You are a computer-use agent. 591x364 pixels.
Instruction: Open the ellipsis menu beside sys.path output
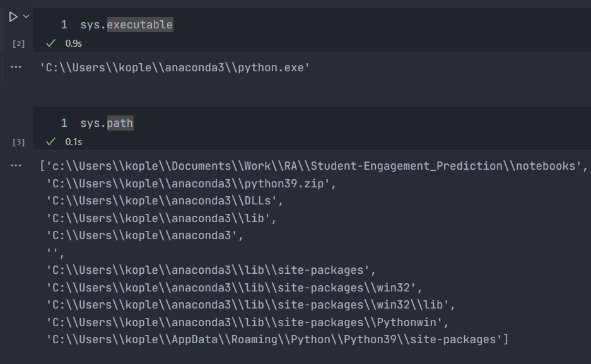16,165
